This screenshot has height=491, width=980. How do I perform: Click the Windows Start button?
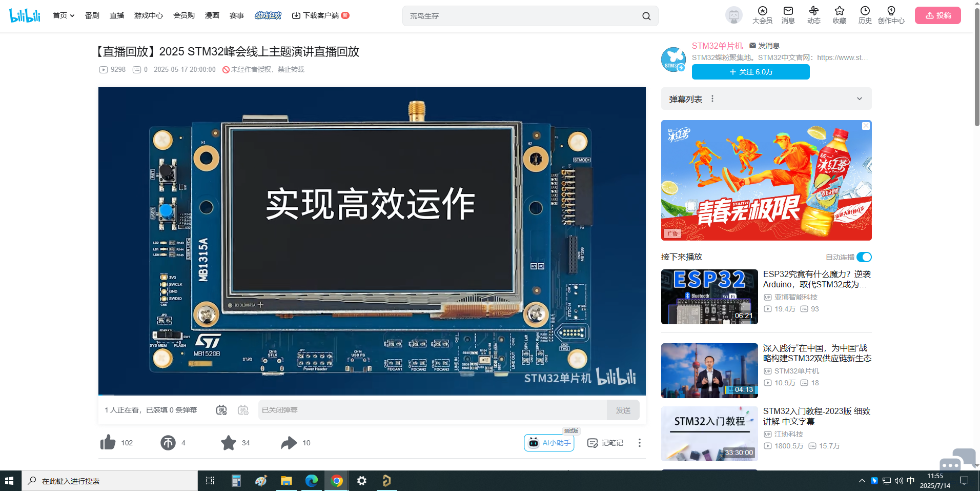pyautogui.click(x=9, y=481)
